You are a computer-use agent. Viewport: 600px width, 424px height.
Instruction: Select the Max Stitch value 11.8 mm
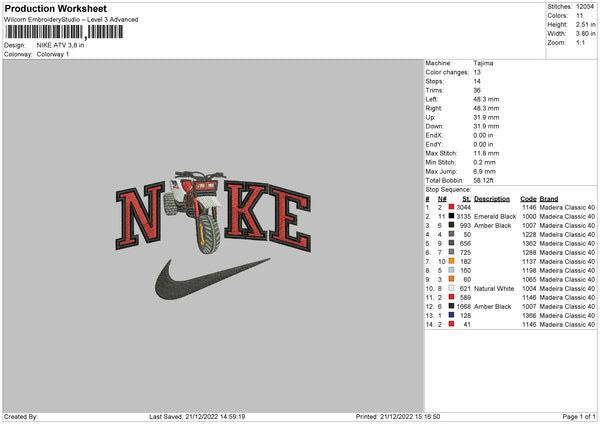[486, 153]
